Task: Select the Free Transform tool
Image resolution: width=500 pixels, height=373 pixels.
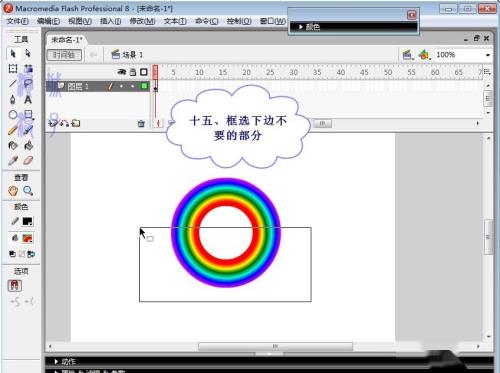Action: pyautogui.click(x=13, y=69)
